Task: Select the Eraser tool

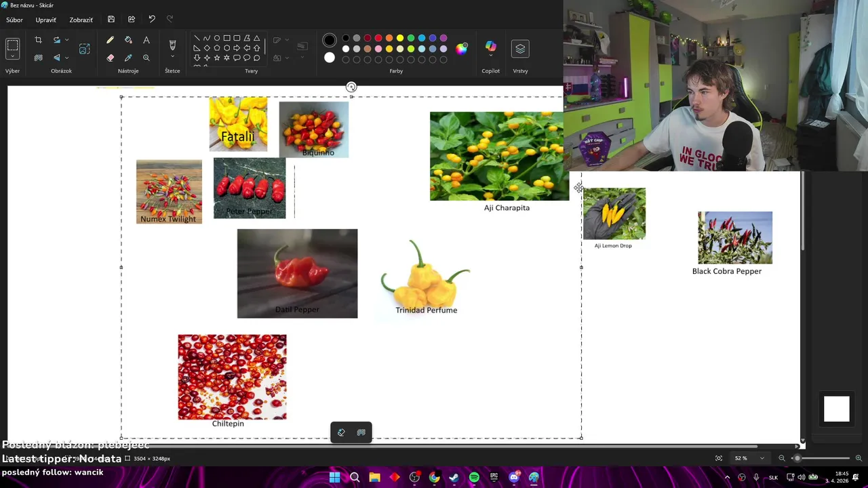Action: 110,58
